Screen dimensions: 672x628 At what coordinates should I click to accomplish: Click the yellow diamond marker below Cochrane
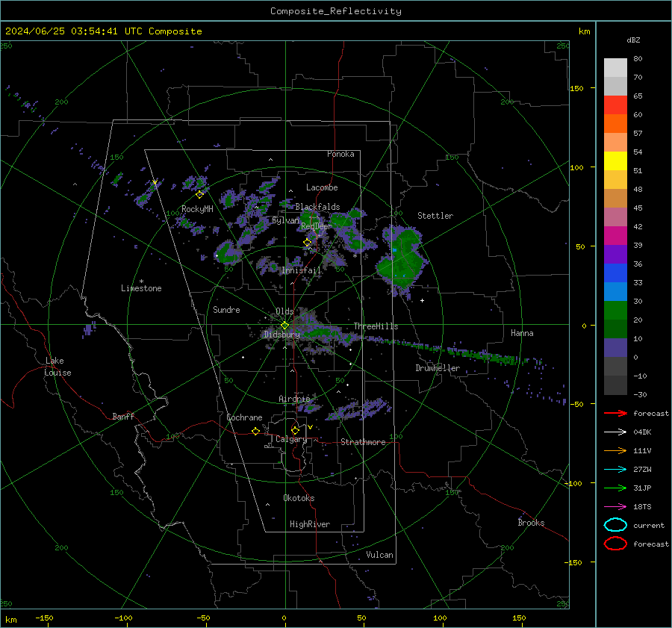point(255,431)
